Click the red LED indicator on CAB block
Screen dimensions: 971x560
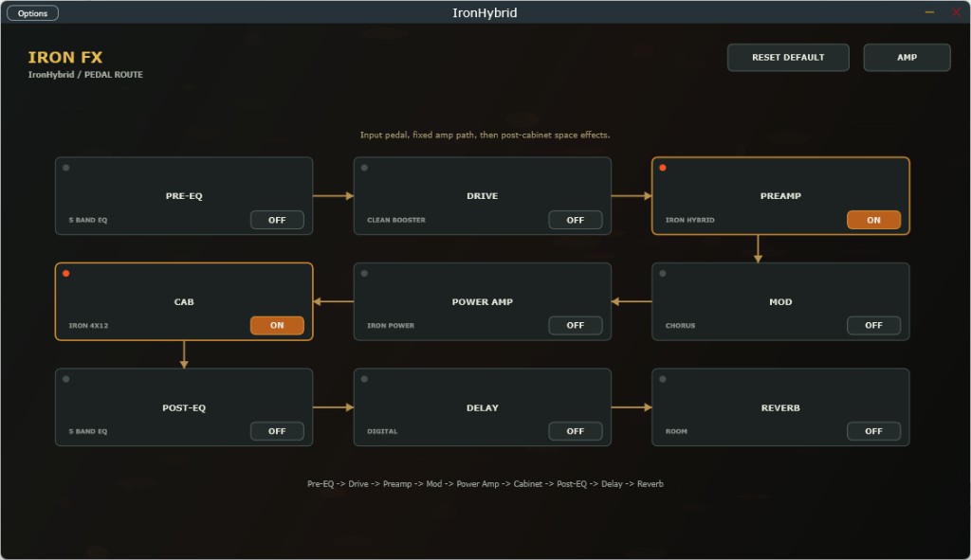[66, 274]
